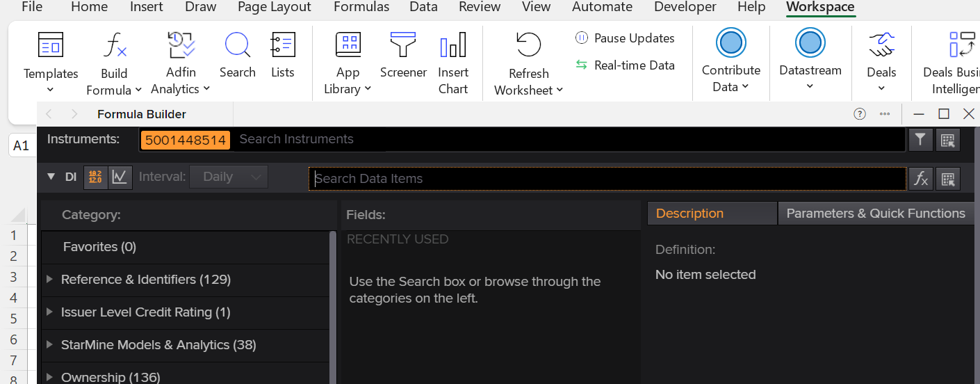Viewport: 980px width, 384px height.
Task: Open the Formula Builder more options ellipsis
Action: coord(885,114)
